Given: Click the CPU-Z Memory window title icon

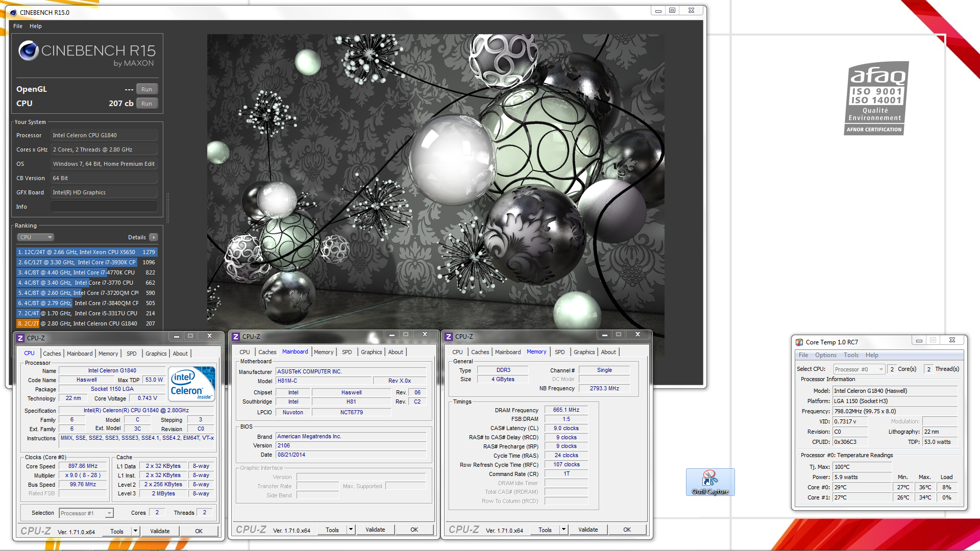Looking at the screenshot, I should tap(449, 336).
